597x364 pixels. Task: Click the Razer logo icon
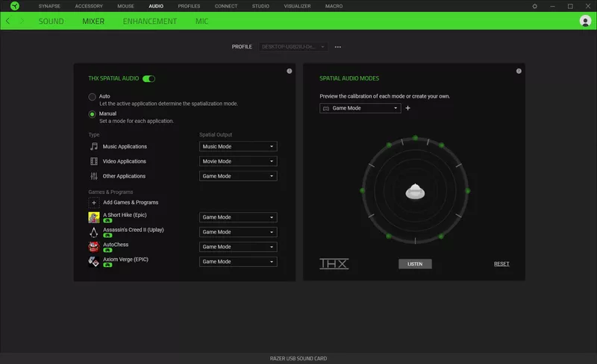tap(14, 6)
